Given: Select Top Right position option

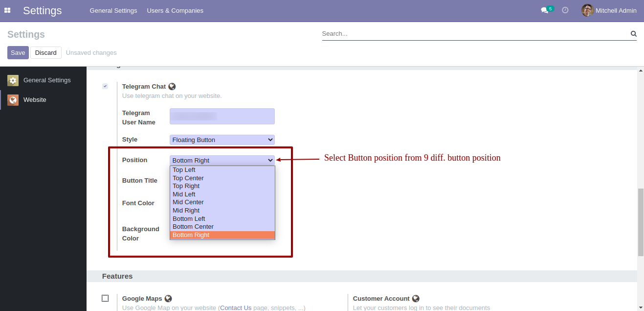Looking at the screenshot, I should (222, 186).
